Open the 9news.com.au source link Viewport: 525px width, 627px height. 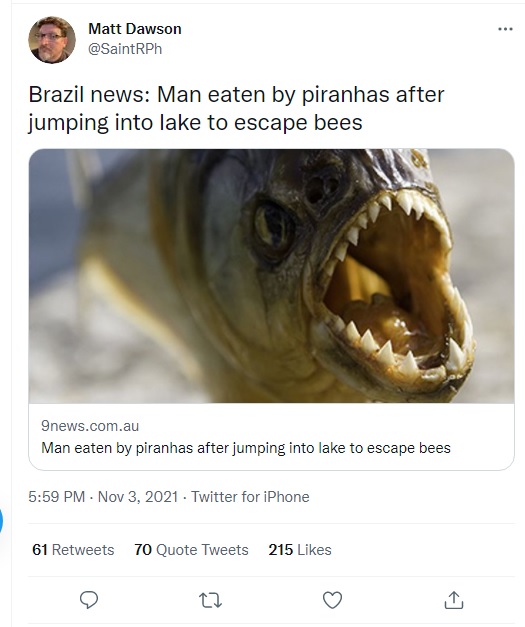[90, 426]
